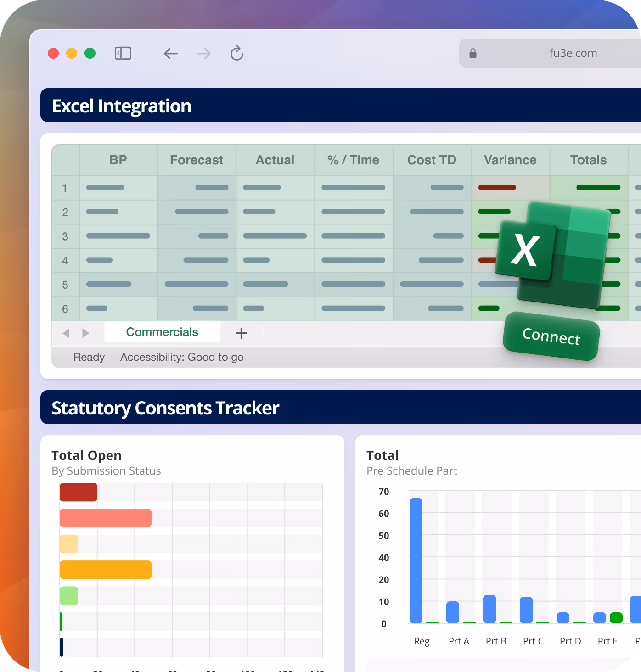Add a new sheet with the plus button
641x672 pixels.
(x=241, y=333)
